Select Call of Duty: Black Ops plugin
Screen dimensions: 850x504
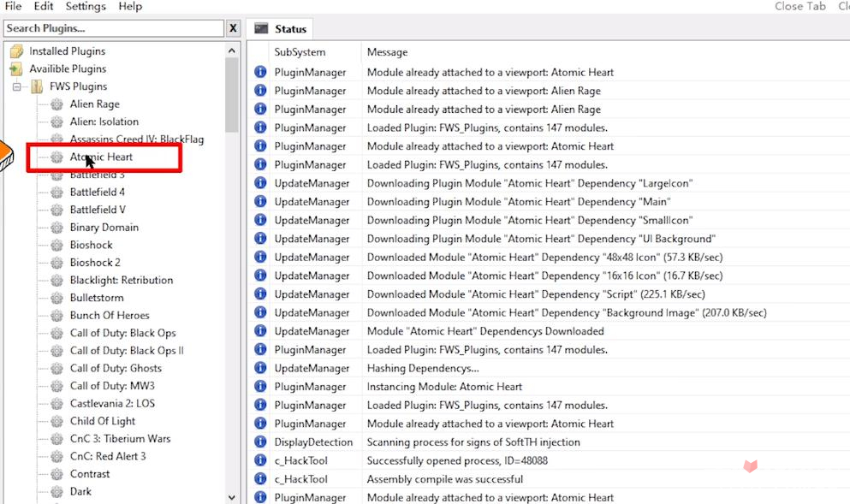pos(123,333)
